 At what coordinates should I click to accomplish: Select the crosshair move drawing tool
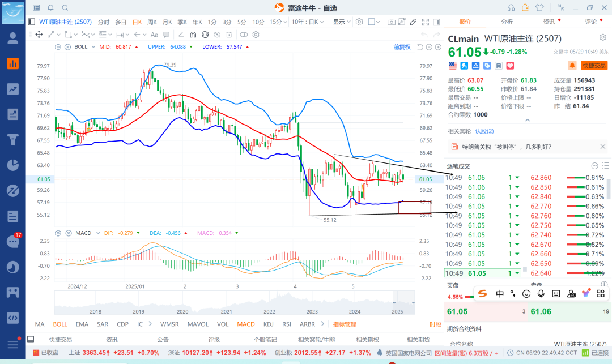tap(39, 35)
